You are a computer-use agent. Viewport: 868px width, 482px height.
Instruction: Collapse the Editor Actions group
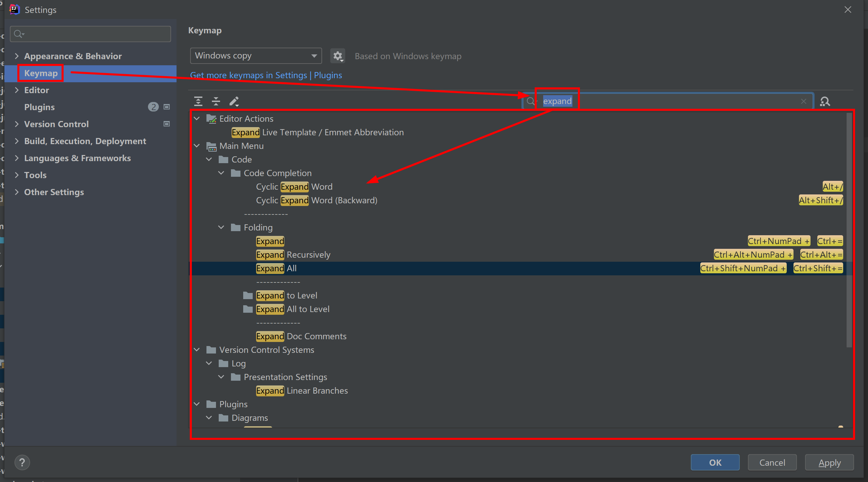[x=197, y=119]
